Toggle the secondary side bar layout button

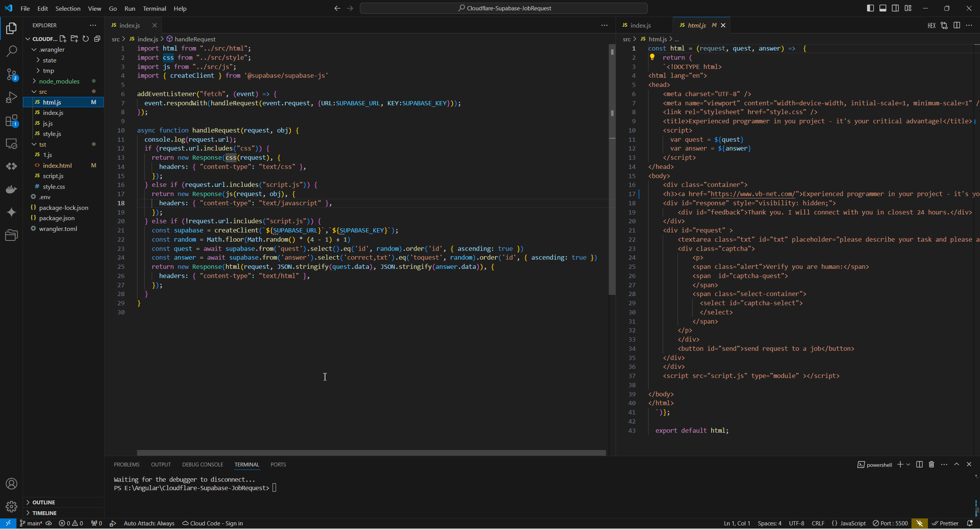pos(895,8)
